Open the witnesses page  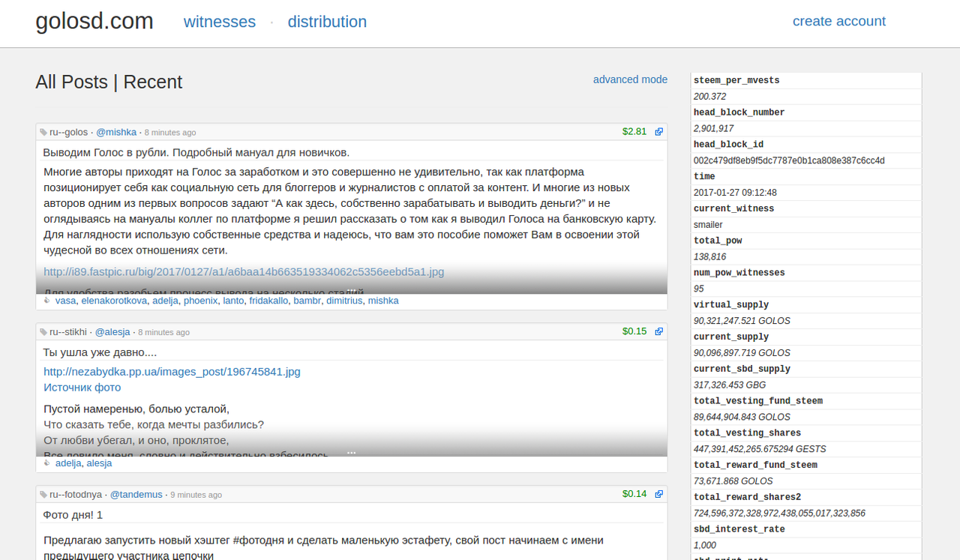coord(220,22)
